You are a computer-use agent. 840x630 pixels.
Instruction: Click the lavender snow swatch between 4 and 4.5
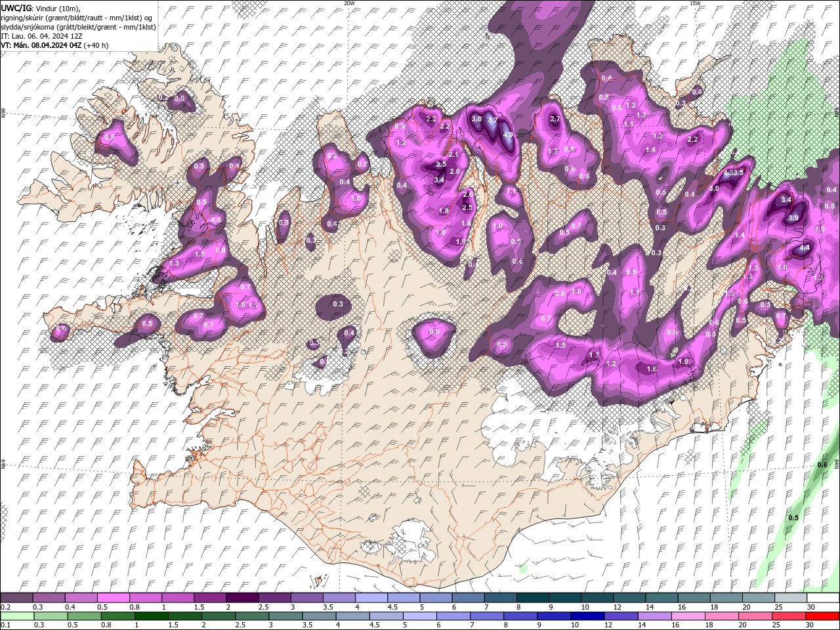click(x=371, y=598)
